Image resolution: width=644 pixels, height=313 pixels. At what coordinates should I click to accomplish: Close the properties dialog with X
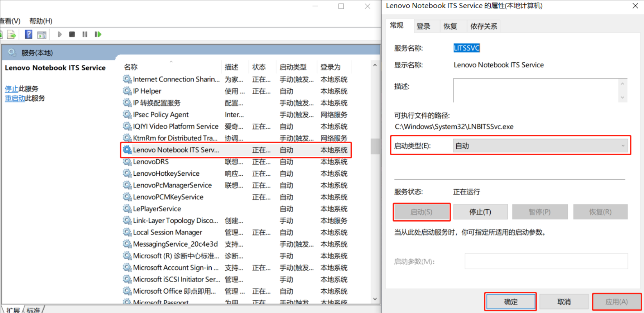tap(635, 6)
